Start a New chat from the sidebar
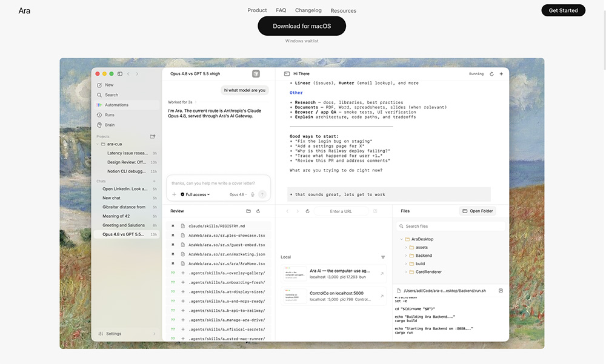This screenshot has height=364, width=606. click(127, 85)
